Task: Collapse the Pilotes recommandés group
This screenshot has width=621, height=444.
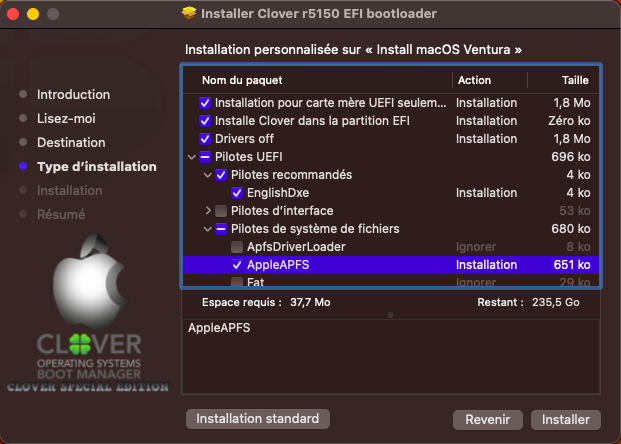Action: [208, 175]
